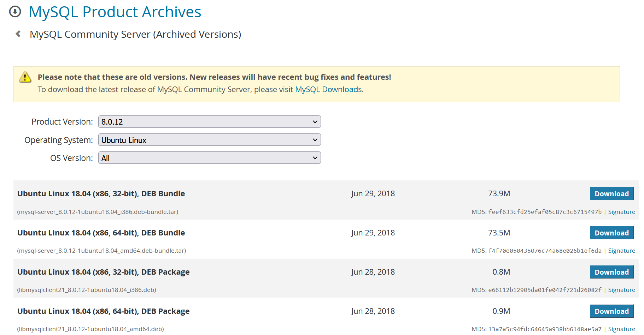
Task: Click the yellow warning triangle icon
Action: point(25,77)
